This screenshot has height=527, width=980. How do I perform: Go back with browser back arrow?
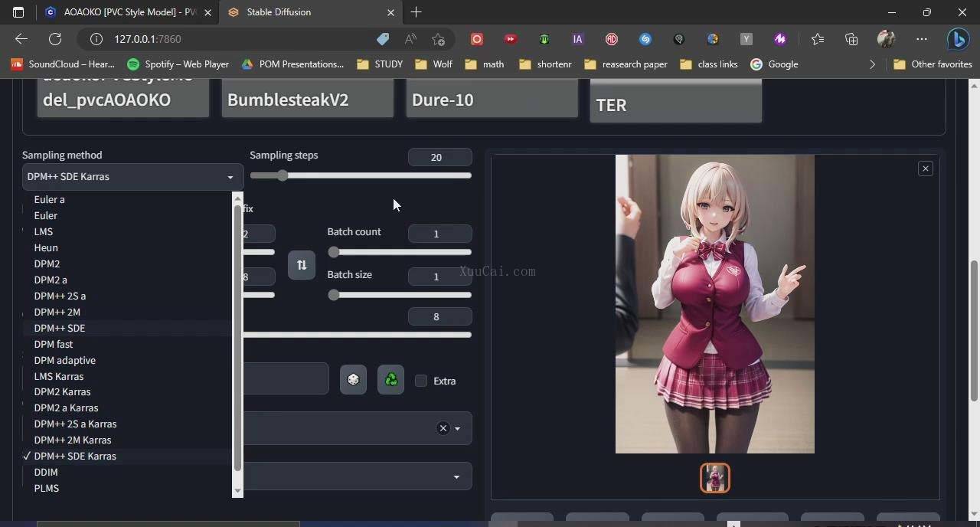pos(21,39)
